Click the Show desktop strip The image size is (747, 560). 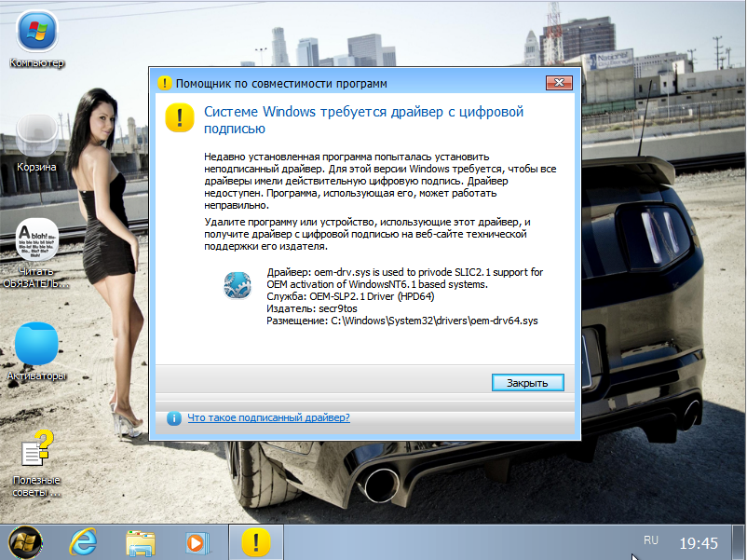(739, 542)
